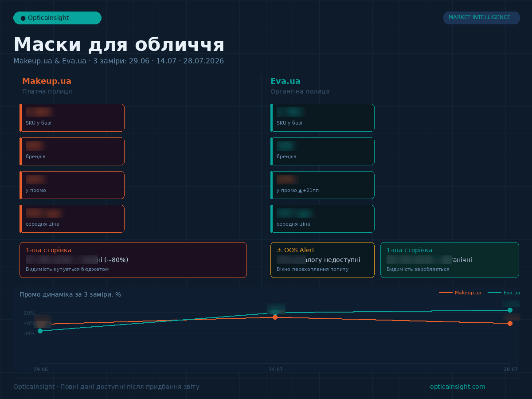Open the OOS Alert card

322,260
